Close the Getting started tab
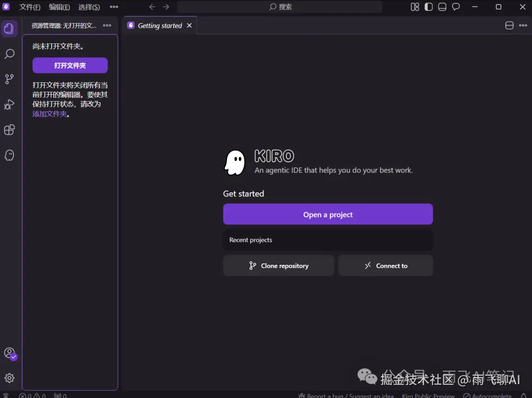 (x=189, y=26)
